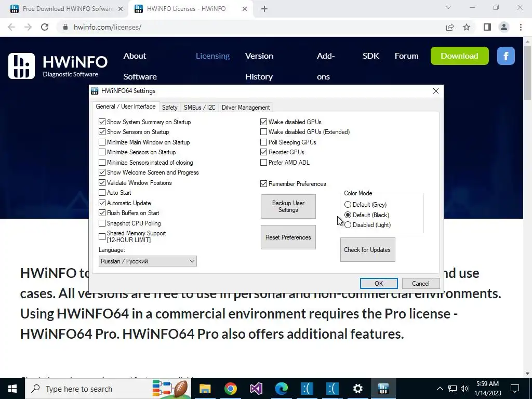Click the Reset Preferences button
The width and height of the screenshot is (532, 399).
click(288, 237)
